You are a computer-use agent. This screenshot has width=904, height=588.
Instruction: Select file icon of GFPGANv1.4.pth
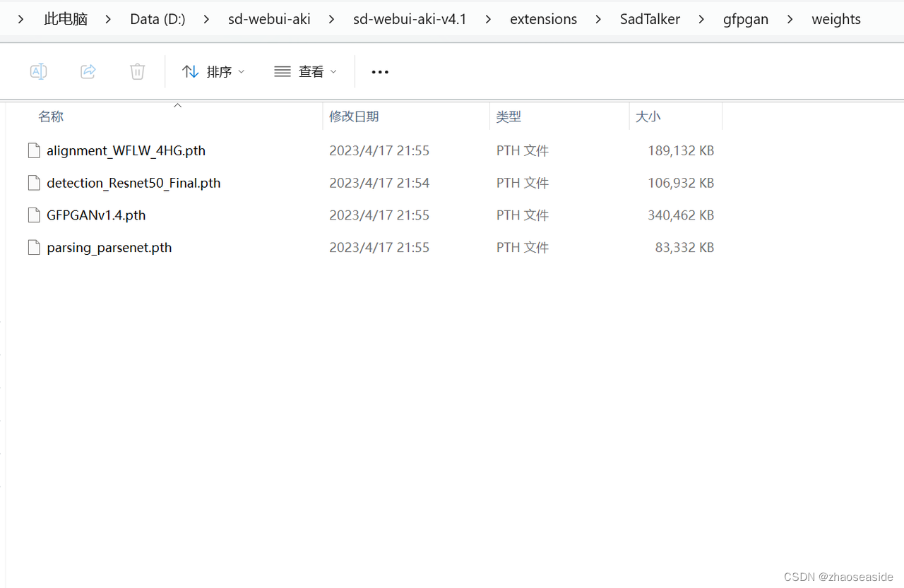coord(34,215)
